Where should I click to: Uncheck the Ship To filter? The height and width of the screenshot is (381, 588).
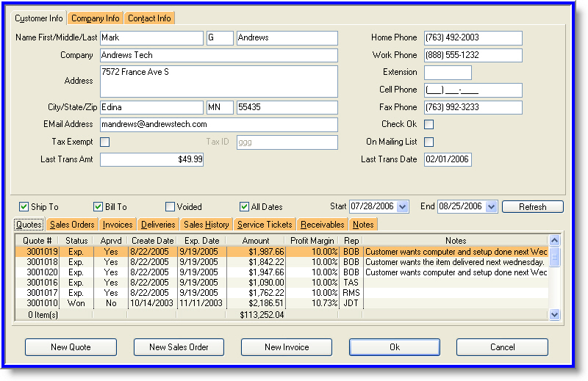[24, 207]
